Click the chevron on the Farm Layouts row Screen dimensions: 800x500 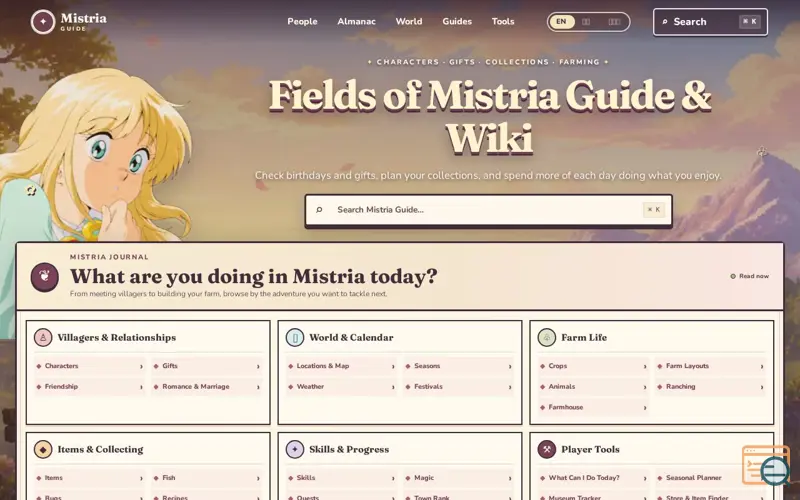tap(762, 366)
